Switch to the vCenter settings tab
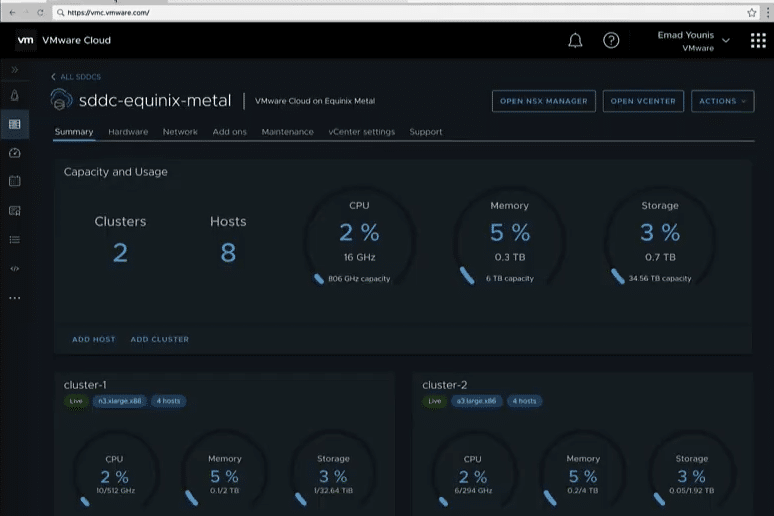Screen dimensions: 774x516 pos(361,132)
